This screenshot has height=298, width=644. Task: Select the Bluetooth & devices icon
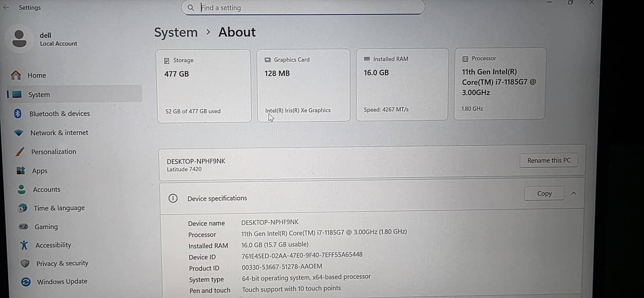[x=17, y=114]
